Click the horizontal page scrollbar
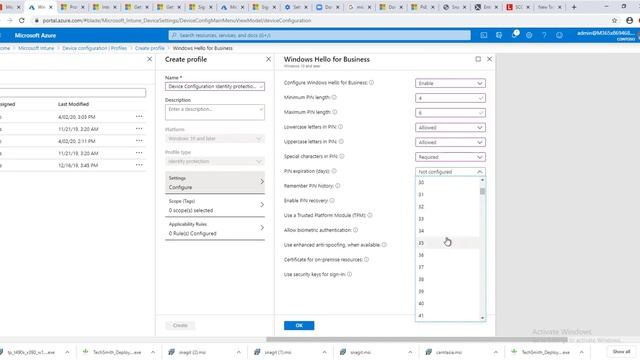This screenshot has width=640, height=360. click(x=417, y=339)
